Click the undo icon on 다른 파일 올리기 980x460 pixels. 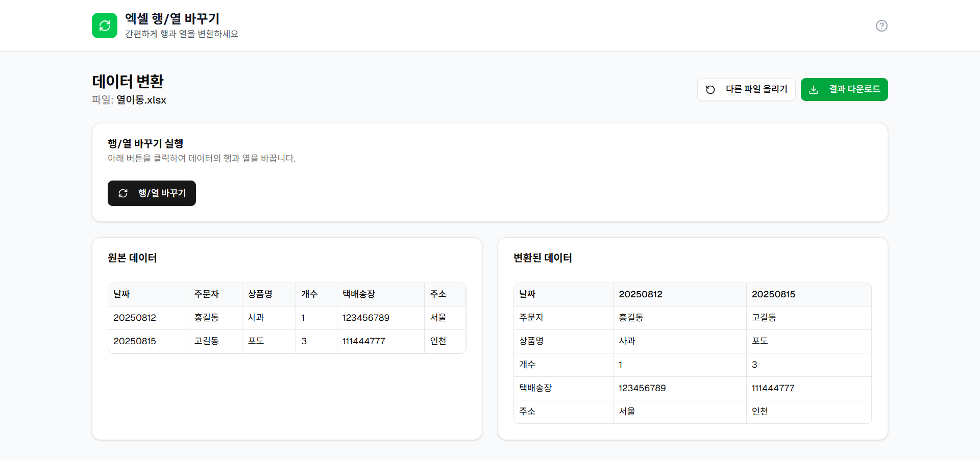pyautogui.click(x=710, y=89)
